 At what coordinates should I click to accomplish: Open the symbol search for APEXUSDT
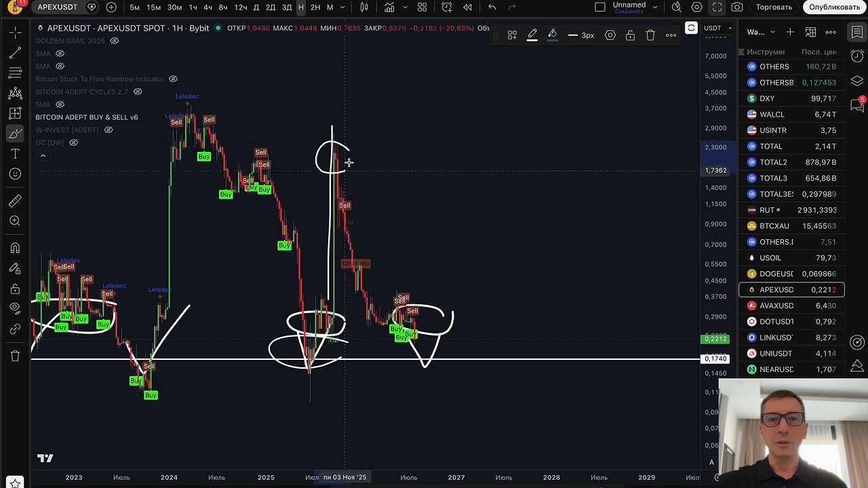pos(58,7)
